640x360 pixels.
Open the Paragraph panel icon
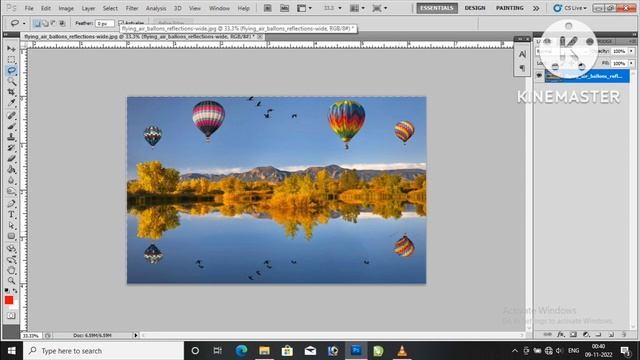click(x=522, y=68)
